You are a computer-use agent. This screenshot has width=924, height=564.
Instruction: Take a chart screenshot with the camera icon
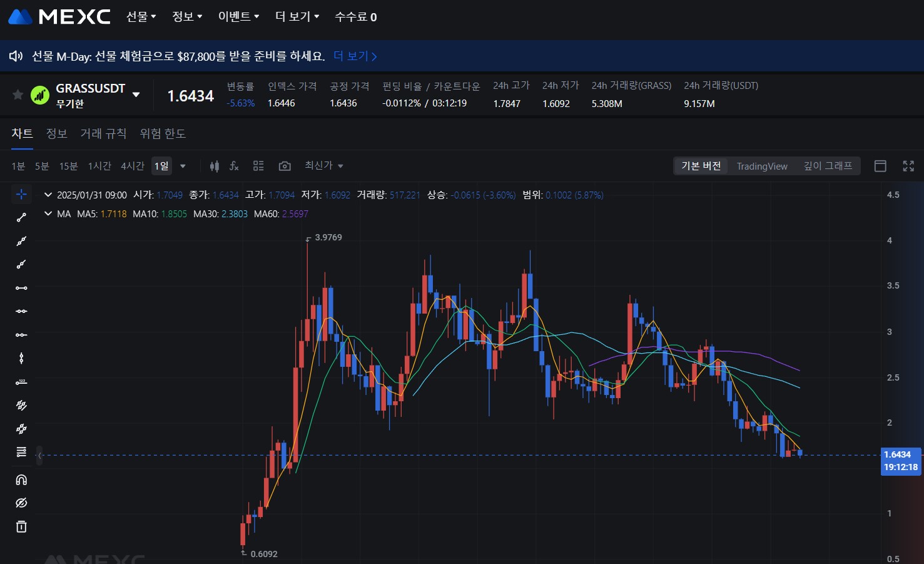point(285,165)
